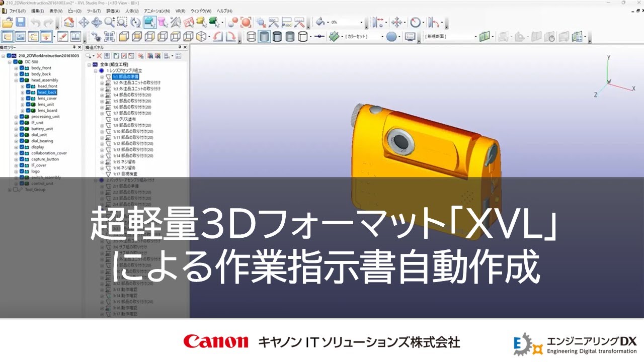Toggle the display checkbox
The image size is (644, 362).
pyautogui.click(x=22, y=147)
